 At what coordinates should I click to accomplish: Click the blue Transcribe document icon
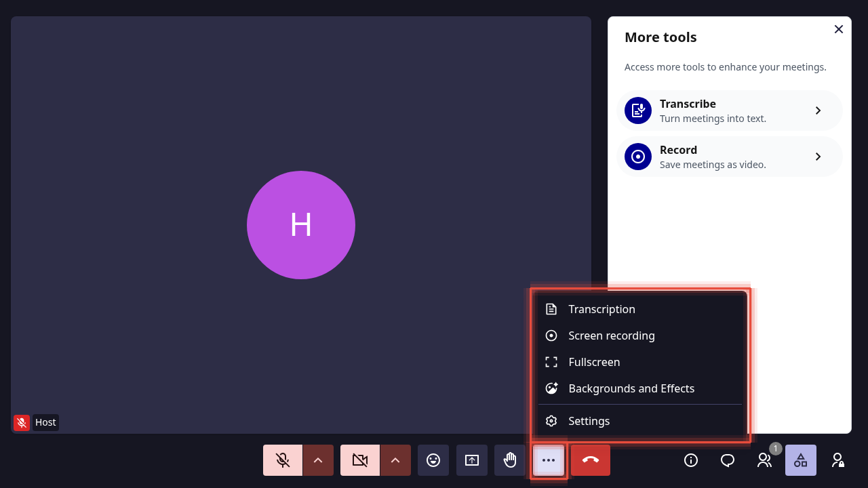coord(638,110)
